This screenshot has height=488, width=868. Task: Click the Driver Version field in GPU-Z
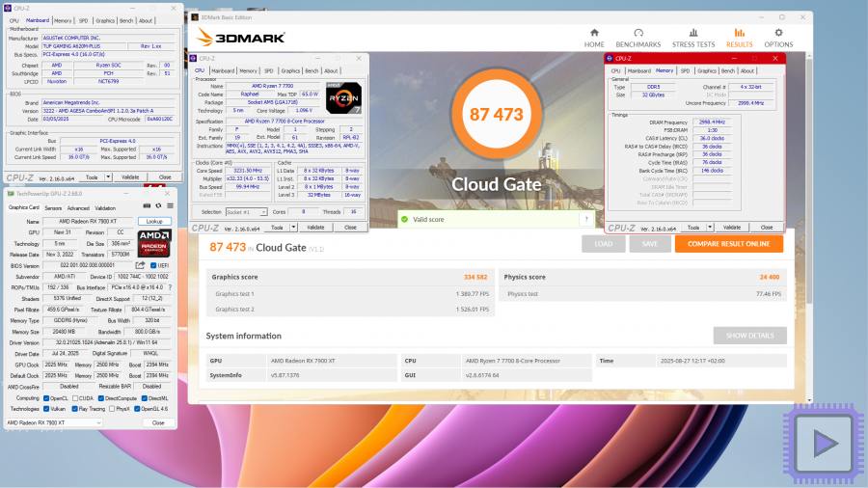click(x=107, y=342)
